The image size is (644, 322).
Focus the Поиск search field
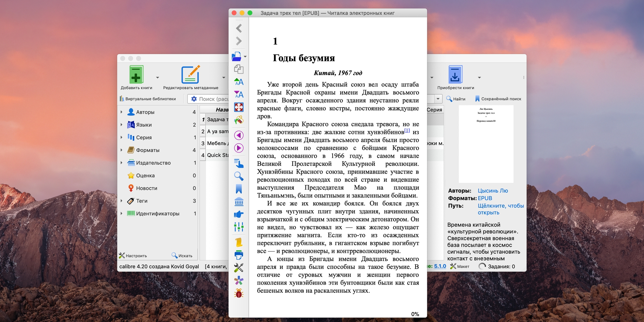point(213,99)
